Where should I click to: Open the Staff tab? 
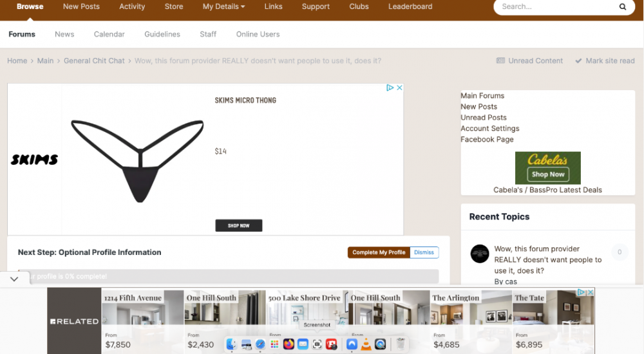tap(208, 34)
